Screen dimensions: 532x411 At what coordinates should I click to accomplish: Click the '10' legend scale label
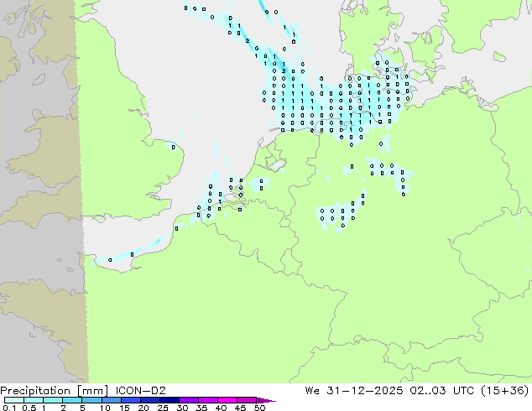(105, 408)
